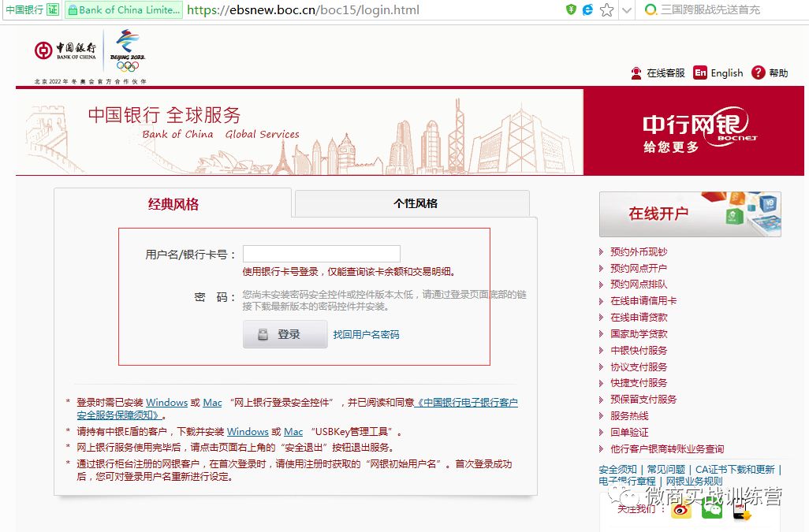Open 预约网点排队 link
This screenshot has width=809, height=532.
click(x=639, y=284)
